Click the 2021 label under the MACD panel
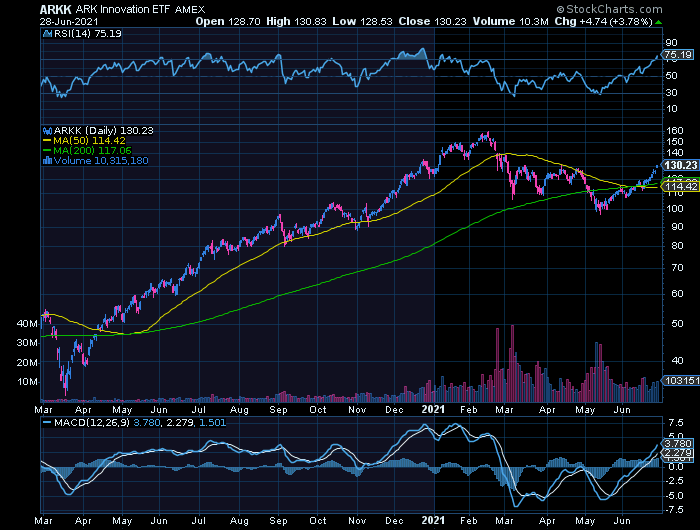This screenshot has width=700, height=530. [x=433, y=521]
